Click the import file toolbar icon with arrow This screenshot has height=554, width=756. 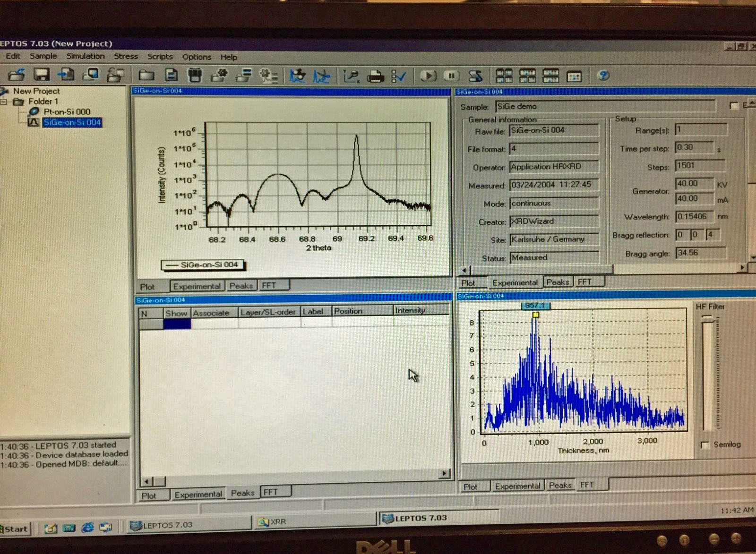pyautogui.click(x=66, y=74)
